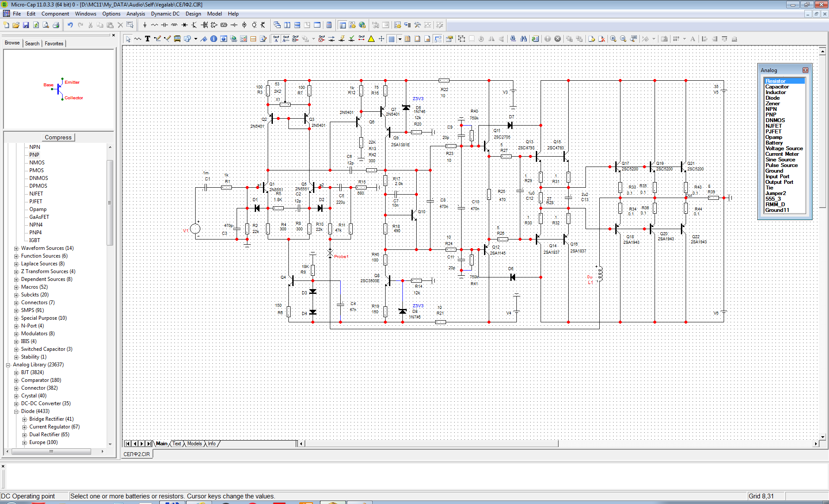Toggle the grid display button
Screen dimensions: 829x504
(392, 39)
